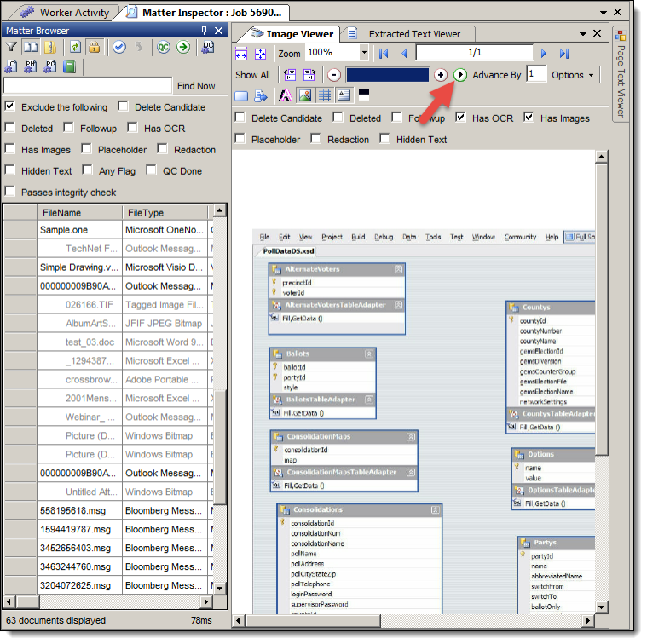The width and height of the screenshot is (647, 644).
Task: Click the funnel filter icon in Matter Browser
Action: point(11,48)
